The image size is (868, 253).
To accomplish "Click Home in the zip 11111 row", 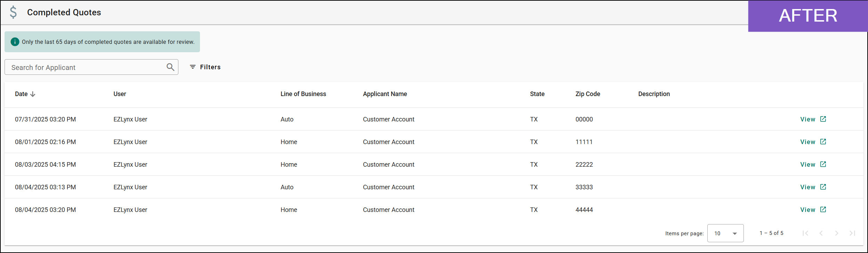I will pos(289,142).
